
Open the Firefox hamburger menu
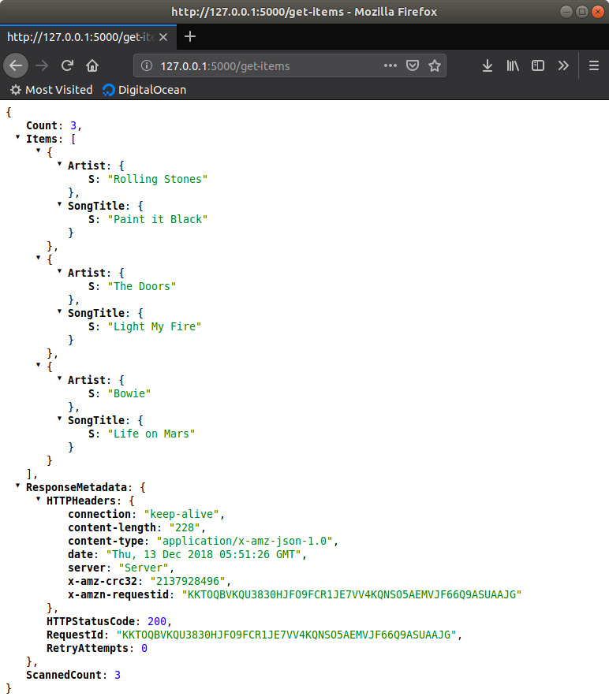(x=594, y=65)
